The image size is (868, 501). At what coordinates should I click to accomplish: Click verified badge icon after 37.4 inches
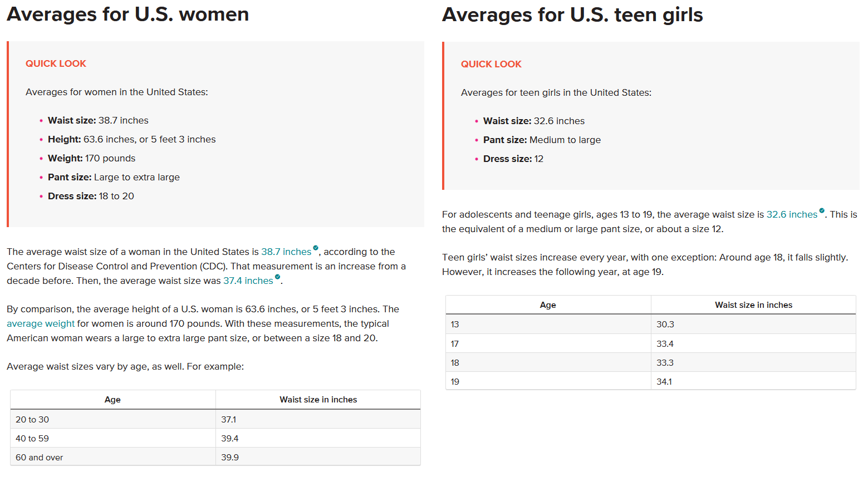pos(277,277)
